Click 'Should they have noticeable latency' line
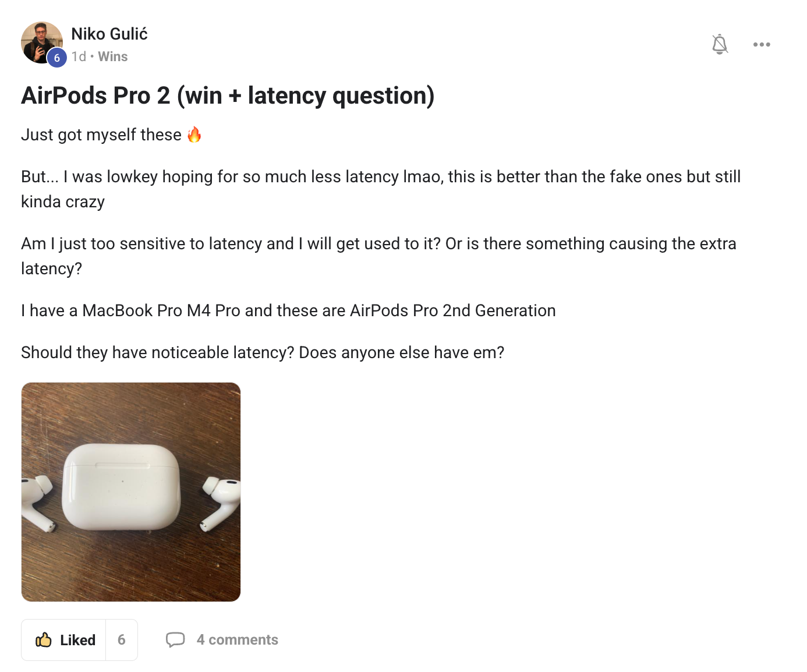 tap(263, 352)
